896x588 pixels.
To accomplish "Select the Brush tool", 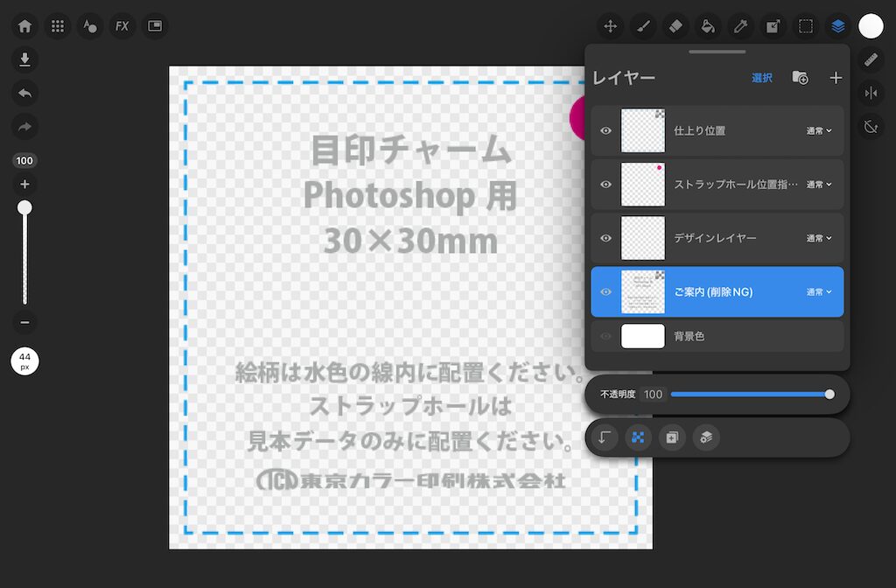I will point(643,26).
